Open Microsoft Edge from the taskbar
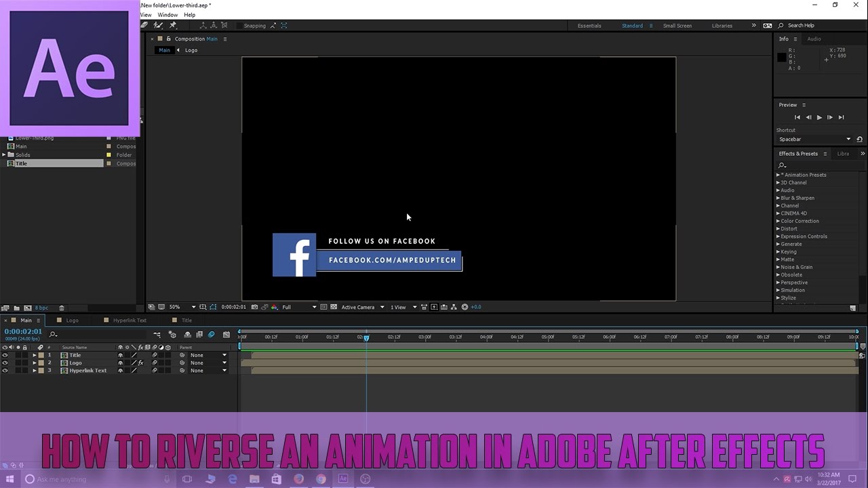The width and height of the screenshot is (868, 488). 232,479
